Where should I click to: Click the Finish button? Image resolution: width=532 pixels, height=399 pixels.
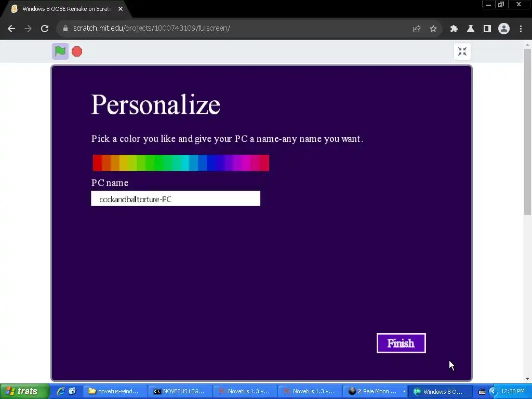point(401,343)
